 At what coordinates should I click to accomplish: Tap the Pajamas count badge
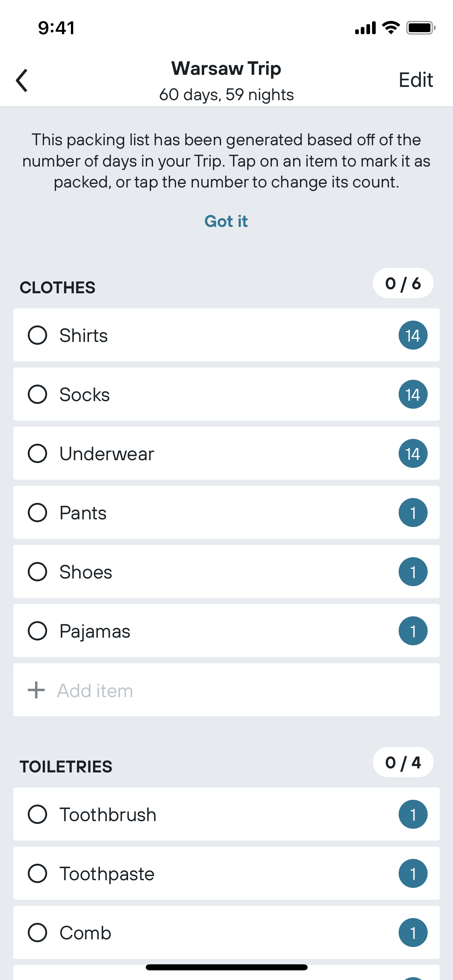click(x=413, y=631)
